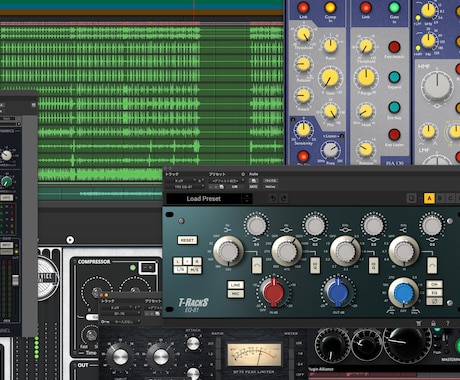This screenshot has height=380, width=460.
Task: Open the key input dropdown in the BF-76 window
Action: coord(125,322)
